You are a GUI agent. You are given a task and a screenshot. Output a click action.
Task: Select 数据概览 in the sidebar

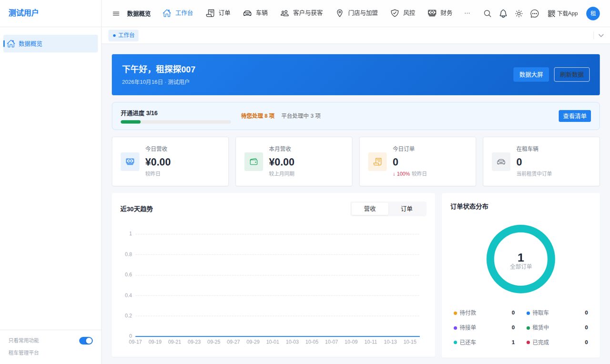(51, 43)
